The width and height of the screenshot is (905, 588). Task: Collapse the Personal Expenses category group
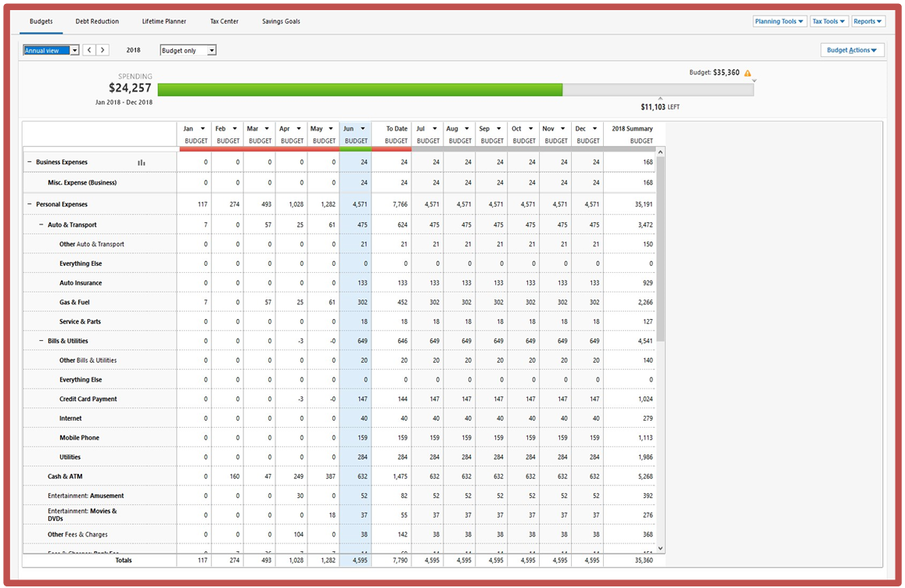(30, 204)
